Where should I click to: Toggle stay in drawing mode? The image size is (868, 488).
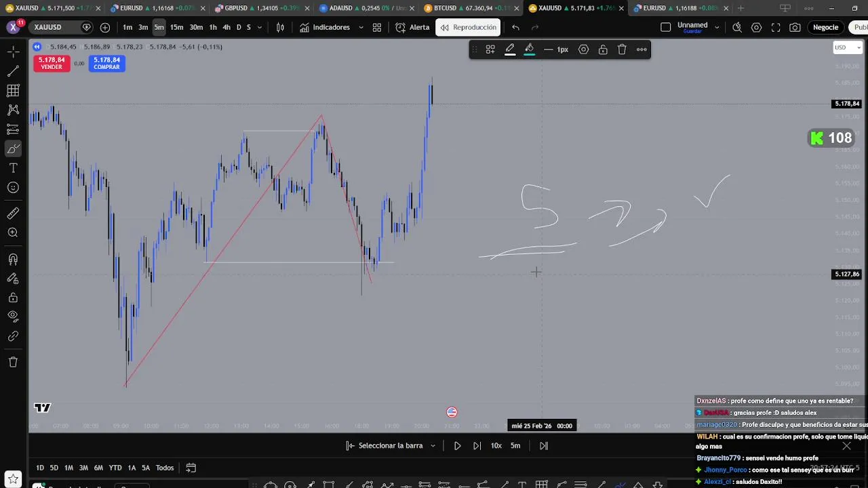click(x=13, y=278)
